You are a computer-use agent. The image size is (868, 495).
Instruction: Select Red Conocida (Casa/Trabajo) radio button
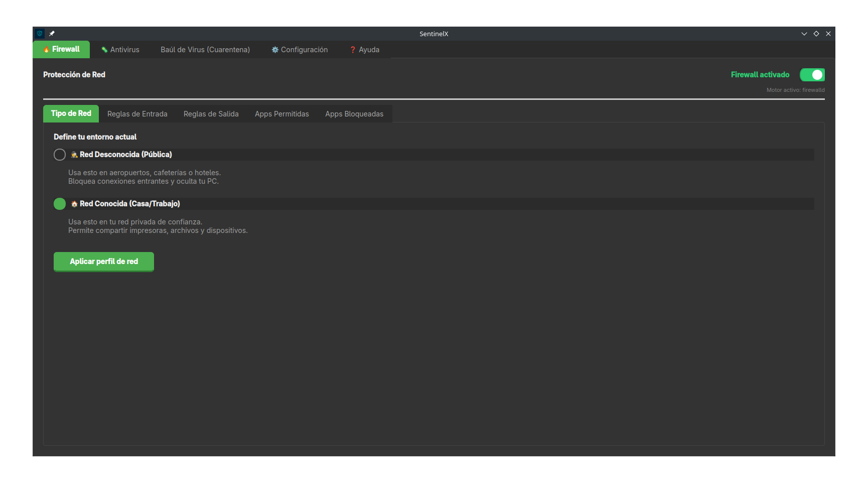(x=60, y=204)
